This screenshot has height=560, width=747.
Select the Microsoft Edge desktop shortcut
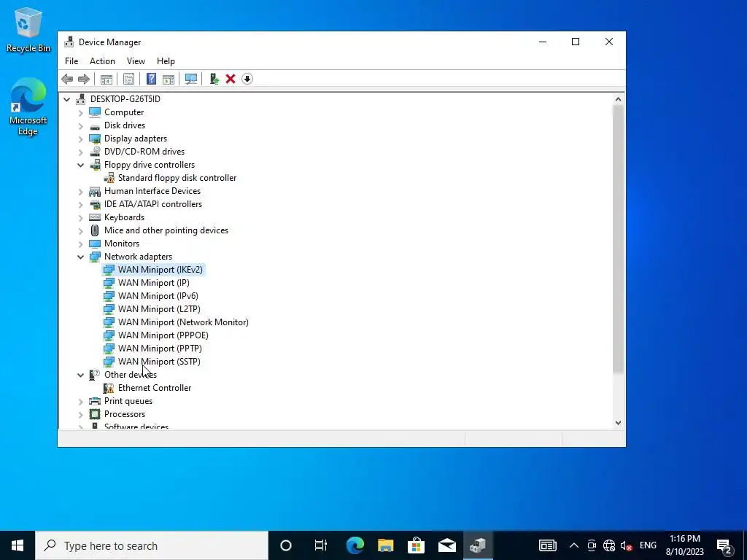coord(28,106)
